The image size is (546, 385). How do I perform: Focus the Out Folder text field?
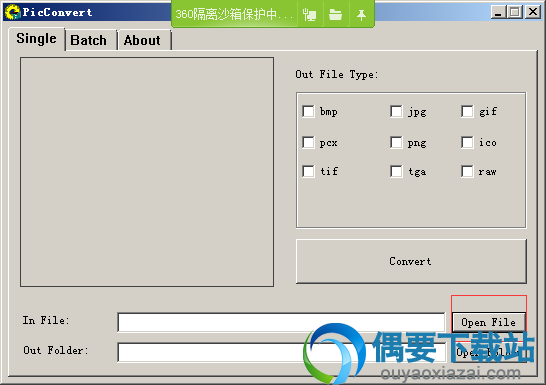281,352
